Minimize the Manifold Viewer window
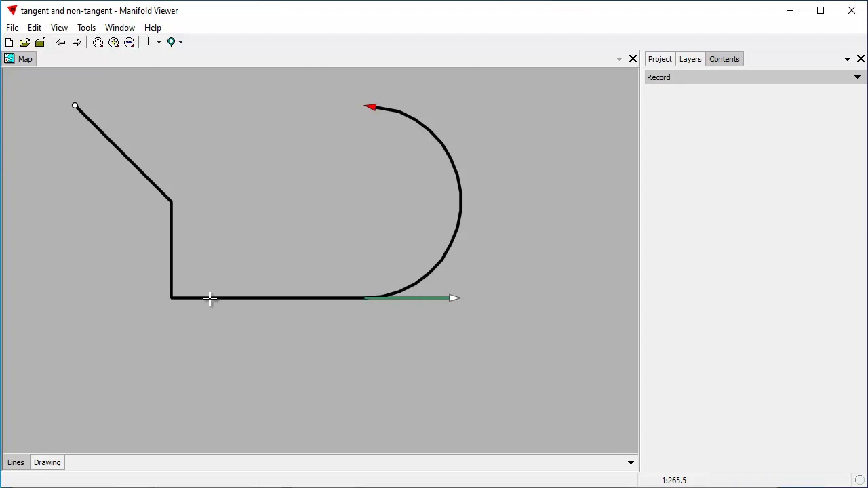The height and width of the screenshot is (488, 868). [789, 10]
